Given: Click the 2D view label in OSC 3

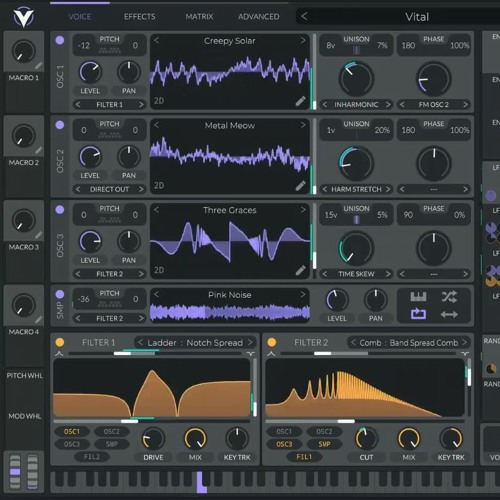Looking at the screenshot, I should pos(159,270).
